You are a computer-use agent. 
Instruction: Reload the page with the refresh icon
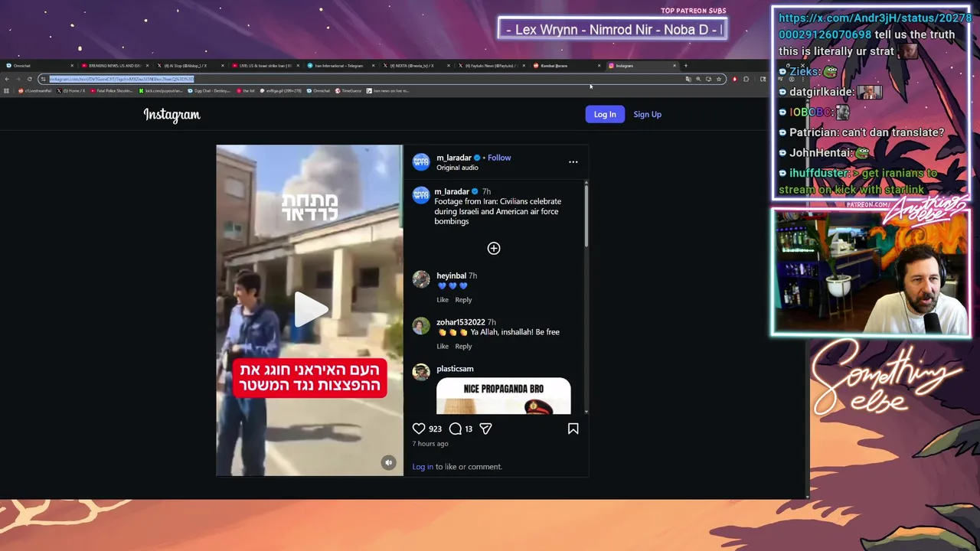point(29,79)
